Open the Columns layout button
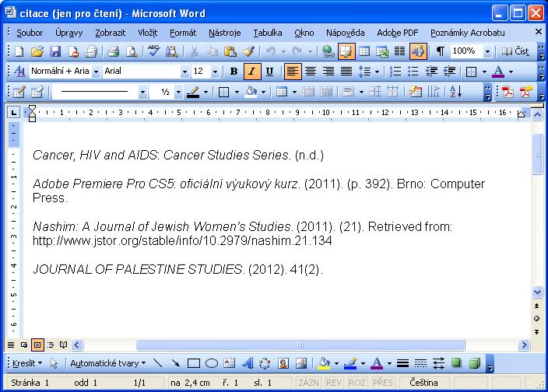This screenshot has height=392, width=548. coord(400,51)
